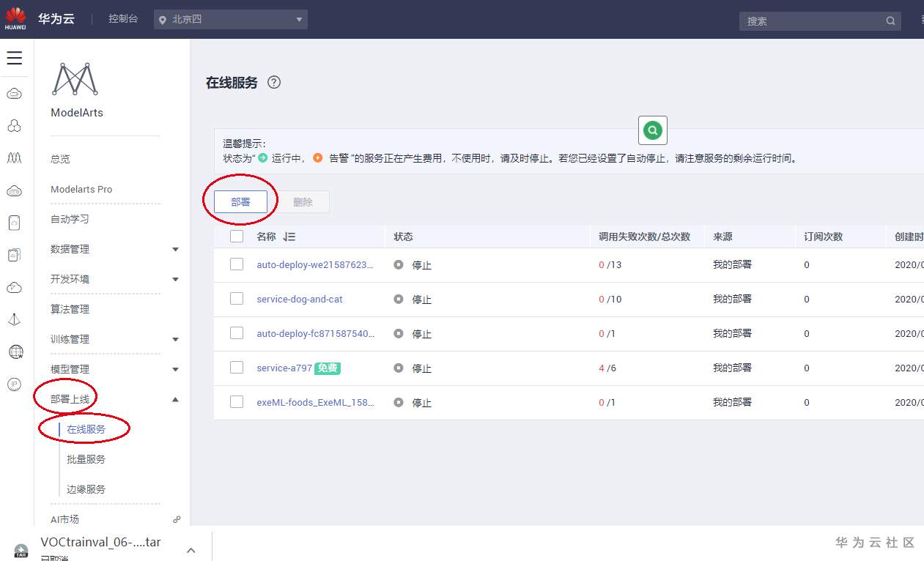Open the exeML-foods_ExeML_158 service link
Screen dimensions: 924x561
(315, 402)
